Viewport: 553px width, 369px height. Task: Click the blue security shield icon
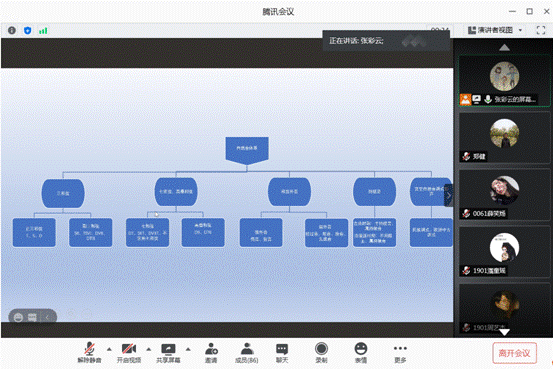tap(28, 31)
